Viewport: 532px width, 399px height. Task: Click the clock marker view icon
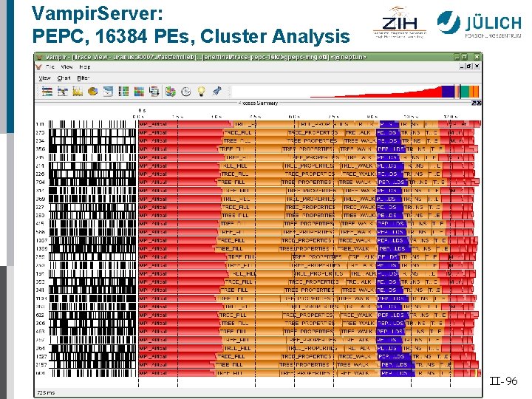click(186, 92)
